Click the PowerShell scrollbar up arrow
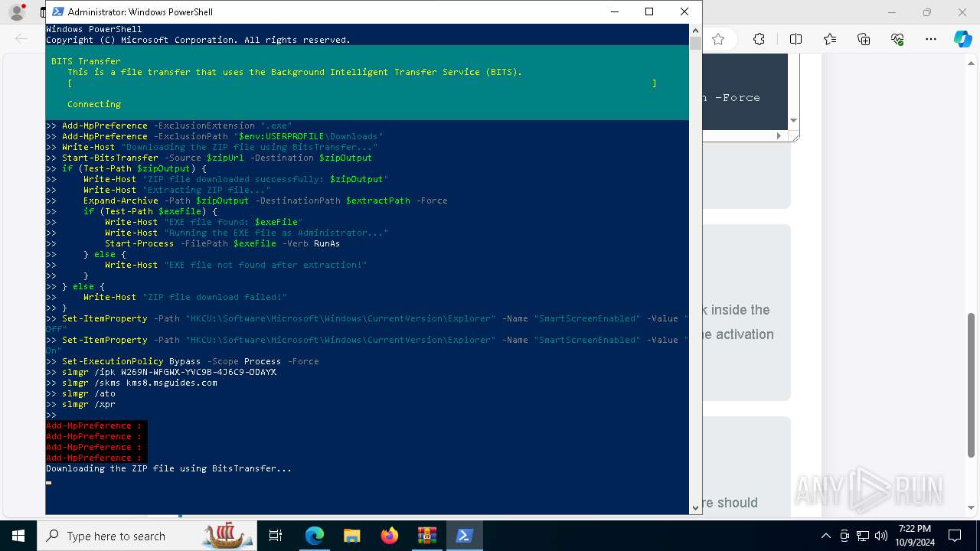This screenshot has height=551, width=980. (x=695, y=30)
